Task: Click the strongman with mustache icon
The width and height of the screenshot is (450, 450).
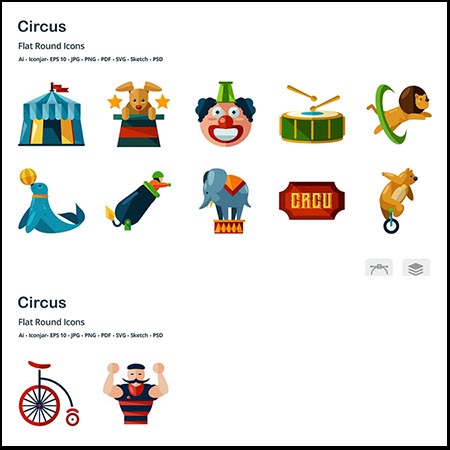Action: coord(136,393)
